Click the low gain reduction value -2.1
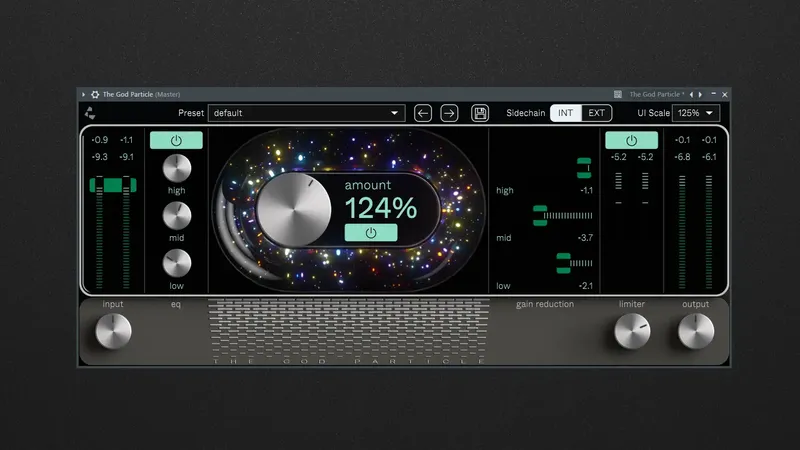The height and width of the screenshot is (450, 800). (586, 286)
